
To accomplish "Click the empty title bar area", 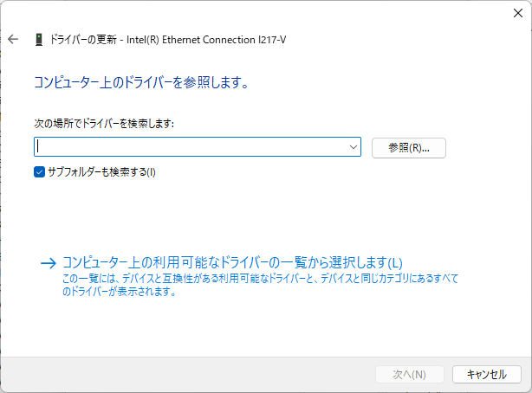I will pos(260,13).
